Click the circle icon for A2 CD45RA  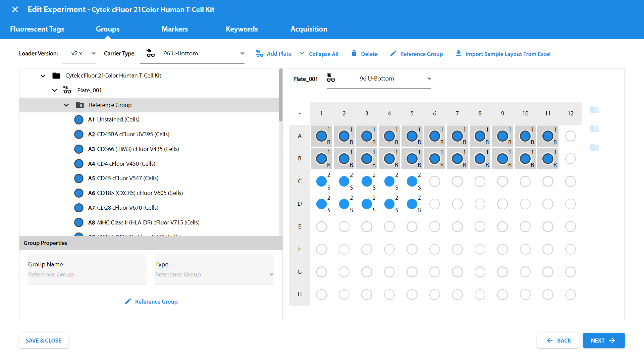(x=79, y=135)
